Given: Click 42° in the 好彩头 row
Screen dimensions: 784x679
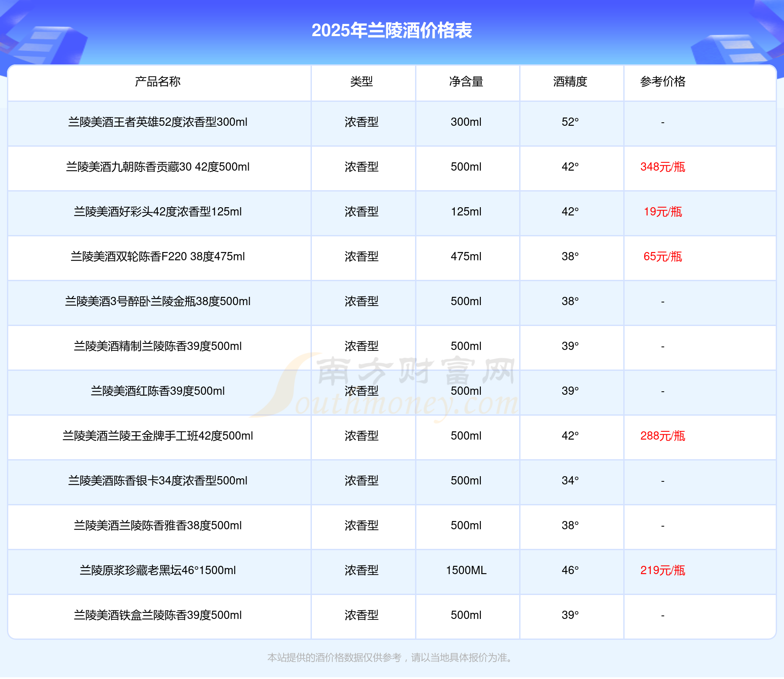Looking at the screenshot, I should 570,212.
